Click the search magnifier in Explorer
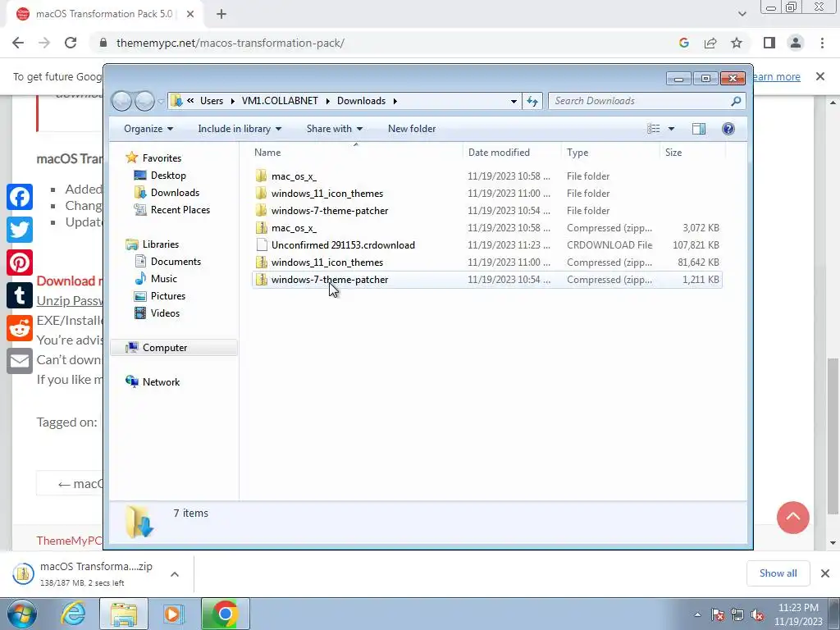Image resolution: width=840 pixels, height=630 pixels. (x=737, y=101)
